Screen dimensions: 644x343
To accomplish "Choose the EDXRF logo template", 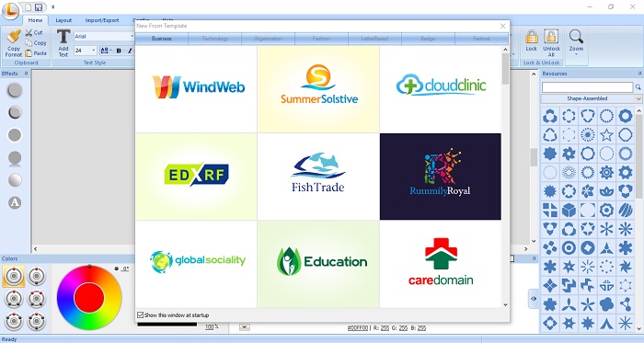I will click(x=196, y=177).
